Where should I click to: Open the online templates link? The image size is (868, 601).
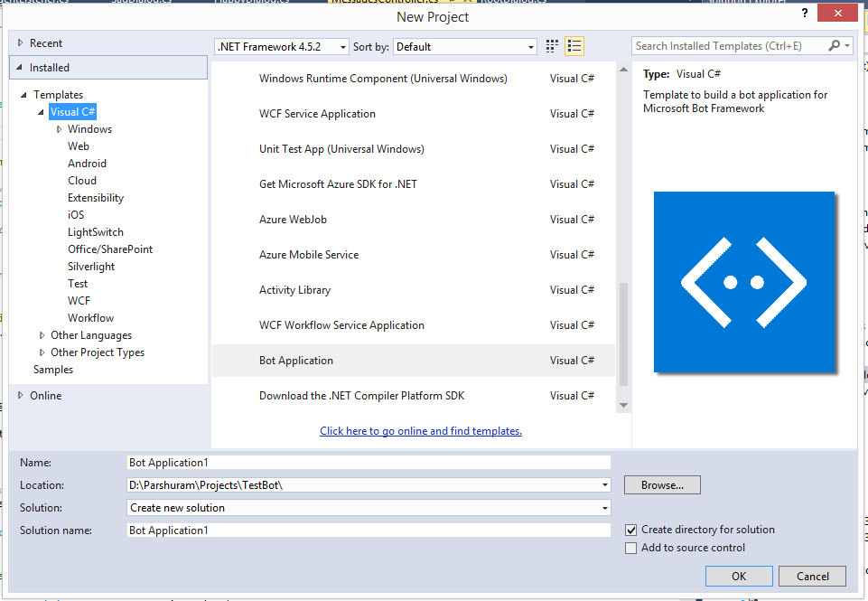point(421,431)
